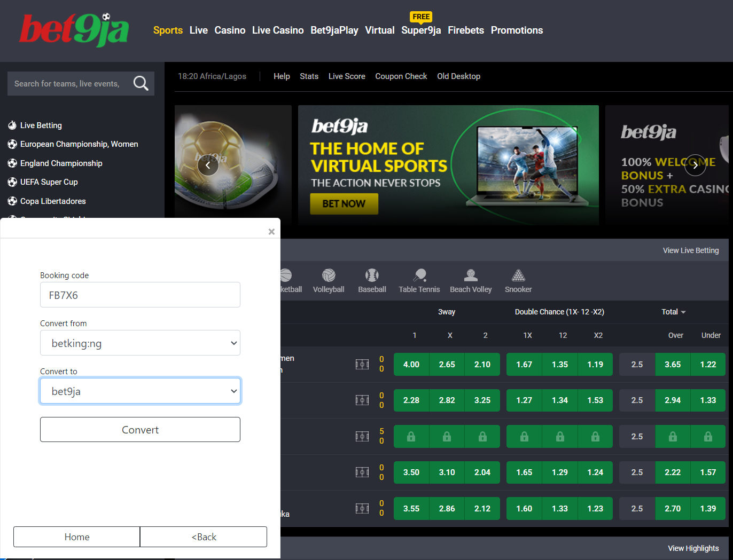The image size is (733, 560).
Task: Open the Live Score link
Action: (x=347, y=76)
